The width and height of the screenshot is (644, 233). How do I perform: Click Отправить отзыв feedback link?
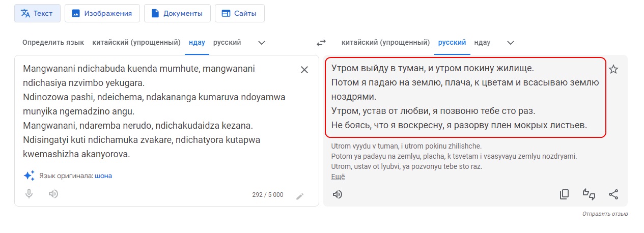pos(605,214)
